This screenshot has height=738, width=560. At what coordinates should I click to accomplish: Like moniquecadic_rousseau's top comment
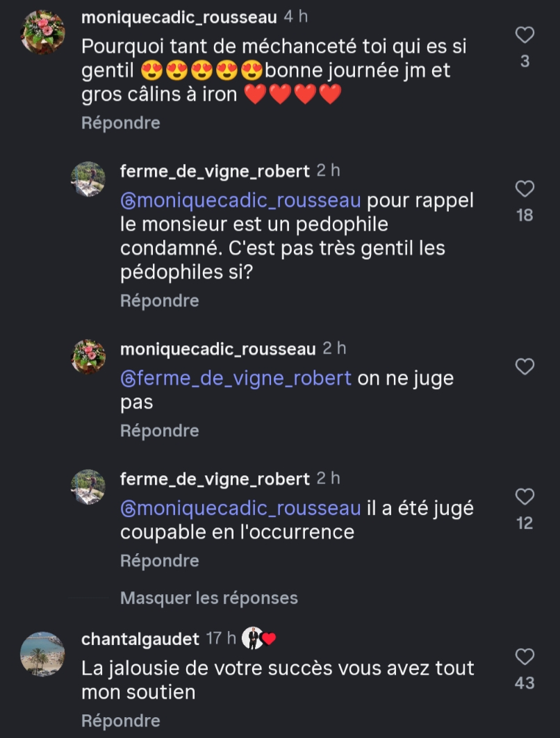pos(525,35)
